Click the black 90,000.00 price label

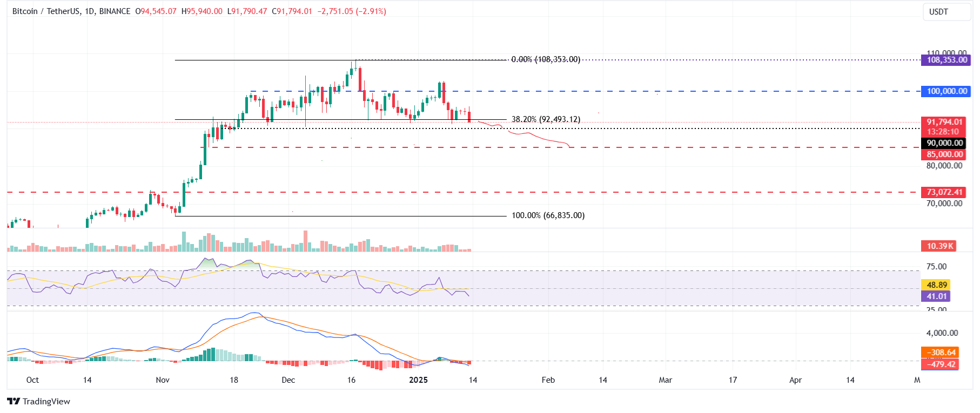click(x=944, y=143)
